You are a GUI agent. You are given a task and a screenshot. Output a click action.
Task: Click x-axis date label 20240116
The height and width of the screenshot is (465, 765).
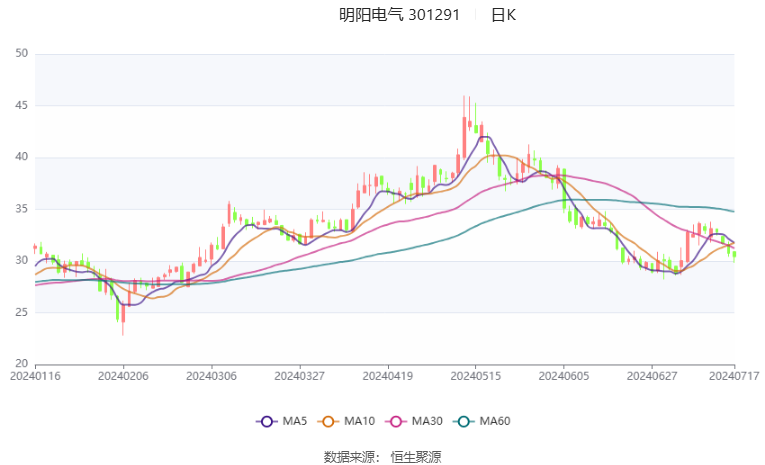coord(35,376)
